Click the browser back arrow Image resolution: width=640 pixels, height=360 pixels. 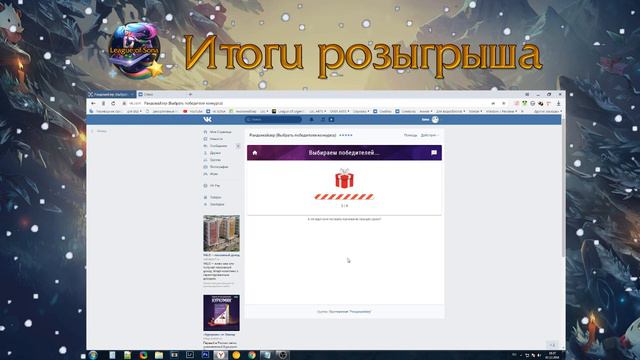[93, 104]
